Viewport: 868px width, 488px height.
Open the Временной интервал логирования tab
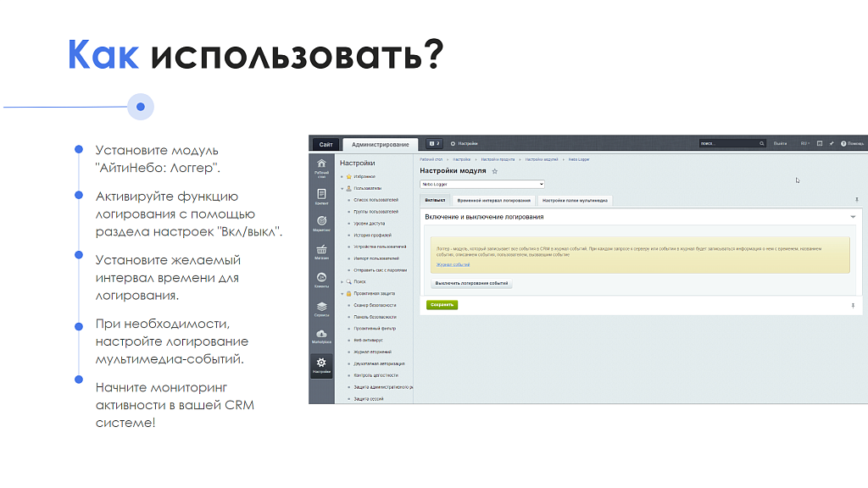coord(494,200)
